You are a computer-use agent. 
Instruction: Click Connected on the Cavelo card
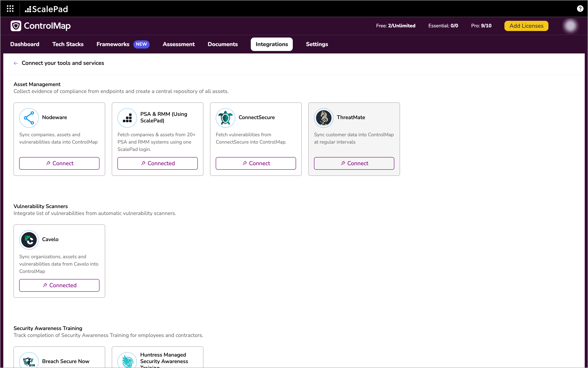pyautogui.click(x=59, y=285)
